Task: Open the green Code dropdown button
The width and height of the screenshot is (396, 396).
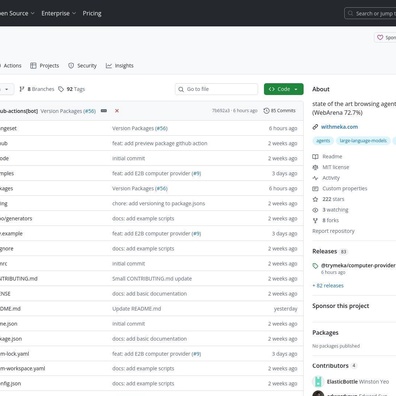Action: pos(284,89)
